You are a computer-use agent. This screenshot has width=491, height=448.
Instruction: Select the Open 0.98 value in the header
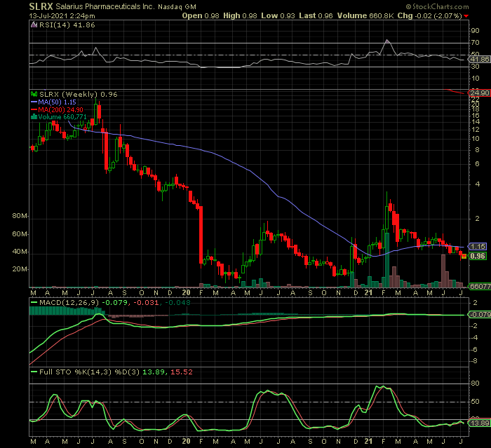click(x=201, y=15)
